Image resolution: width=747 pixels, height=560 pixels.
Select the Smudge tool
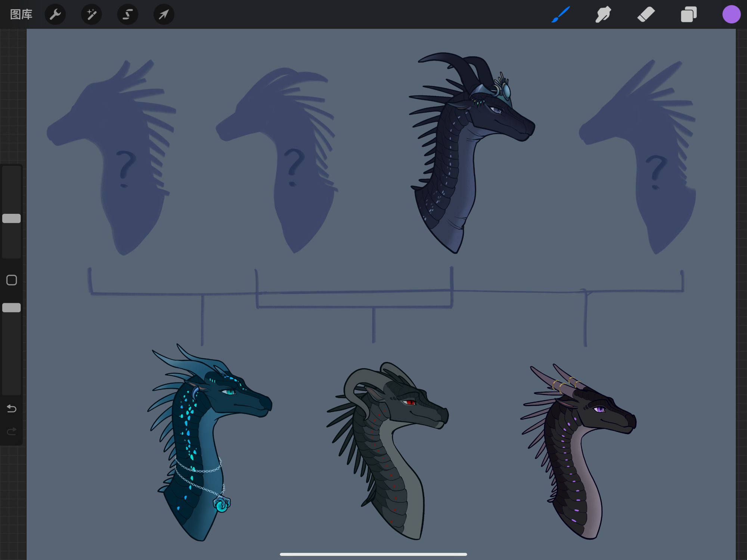603,15
